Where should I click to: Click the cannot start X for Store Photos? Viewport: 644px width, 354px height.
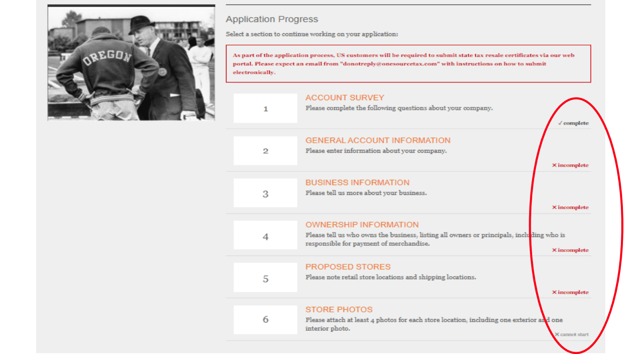[x=557, y=334]
